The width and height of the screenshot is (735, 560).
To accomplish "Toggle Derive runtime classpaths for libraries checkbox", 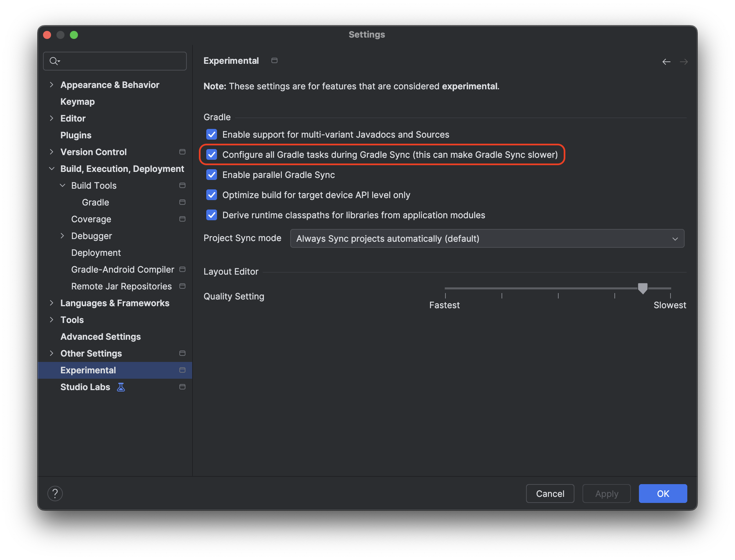I will point(212,215).
